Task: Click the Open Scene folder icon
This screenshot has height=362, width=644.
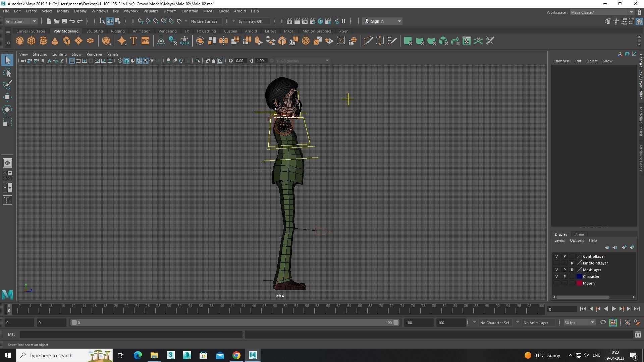Action: coord(56,21)
